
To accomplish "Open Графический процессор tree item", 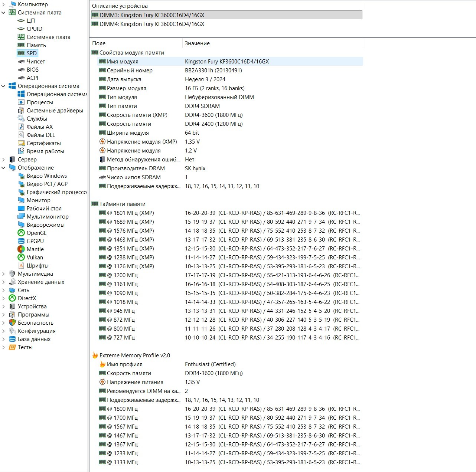I will coord(57,192).
